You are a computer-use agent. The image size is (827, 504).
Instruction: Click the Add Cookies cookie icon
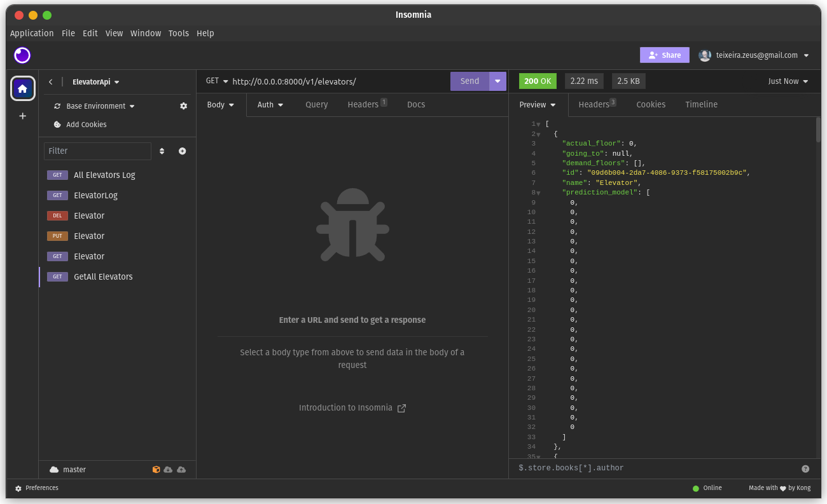(57, 125)
